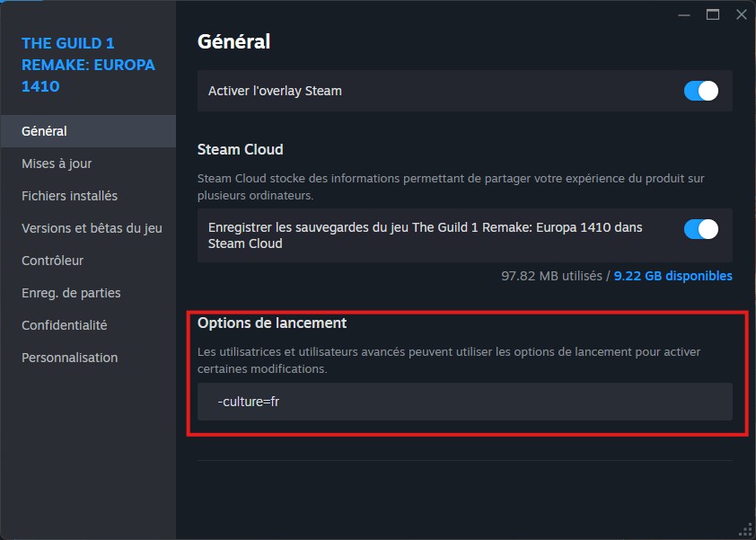Click the Options de lancement heading
756x540 pixels.
tap(272, 323)
